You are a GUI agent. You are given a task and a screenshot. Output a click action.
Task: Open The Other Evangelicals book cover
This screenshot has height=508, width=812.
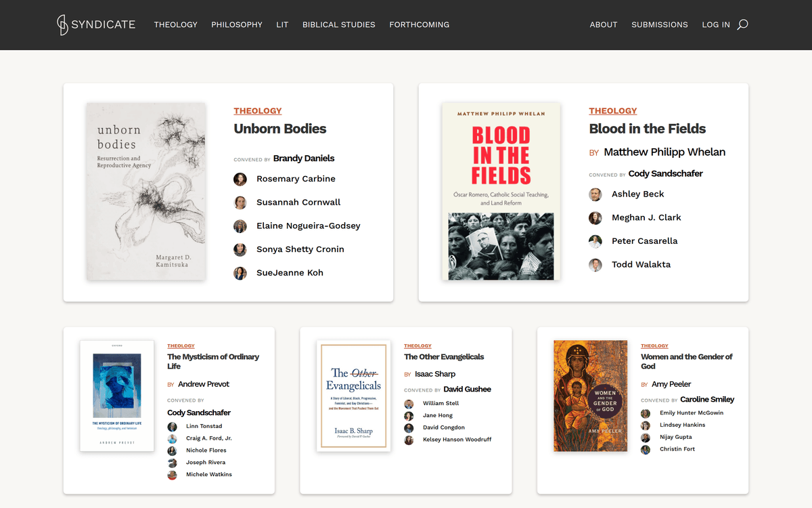pyautogui.click(x=353, y=396)
